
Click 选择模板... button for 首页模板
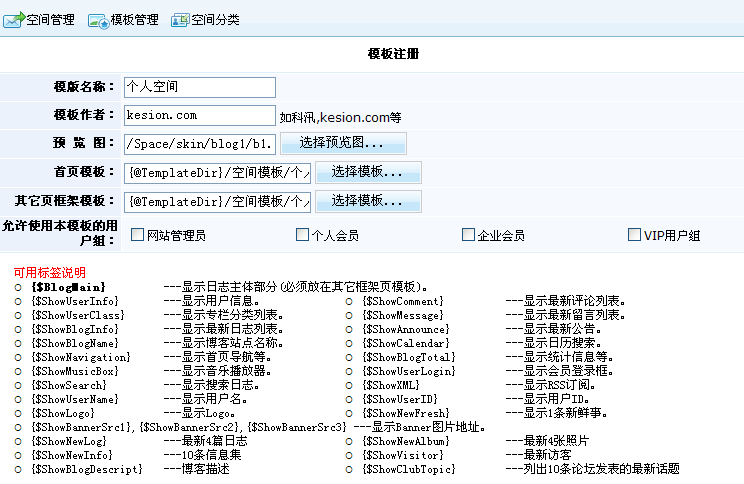368,173
